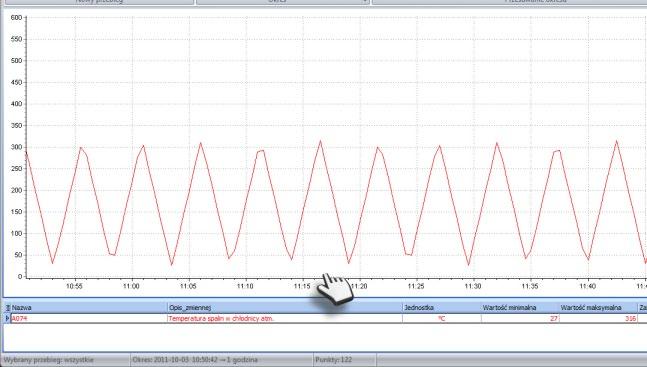Image resolution: width=647 pixels, height=367 pixels.
Task: Open the dropdown arrow in the top toolbar
Action: pyautogui.click(x=366, y=2)
